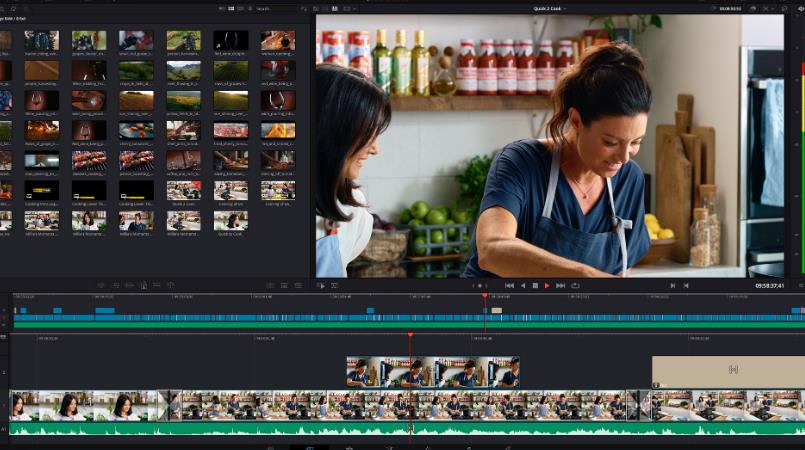Click the Mark Out button
This screenshot has width=805, height=450.
pyautogui.click(x=686, y=285)
